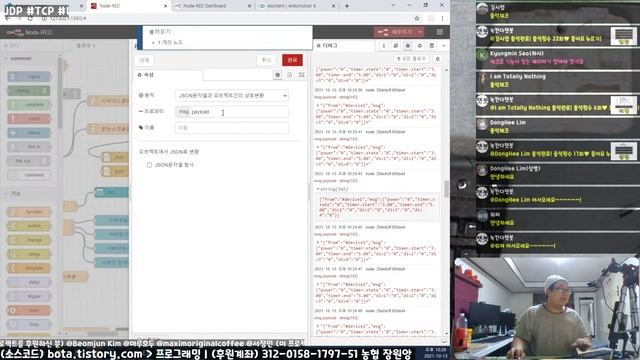
Task: Open configuration nodes gear icon in sidebar
Action: (420, 46)
